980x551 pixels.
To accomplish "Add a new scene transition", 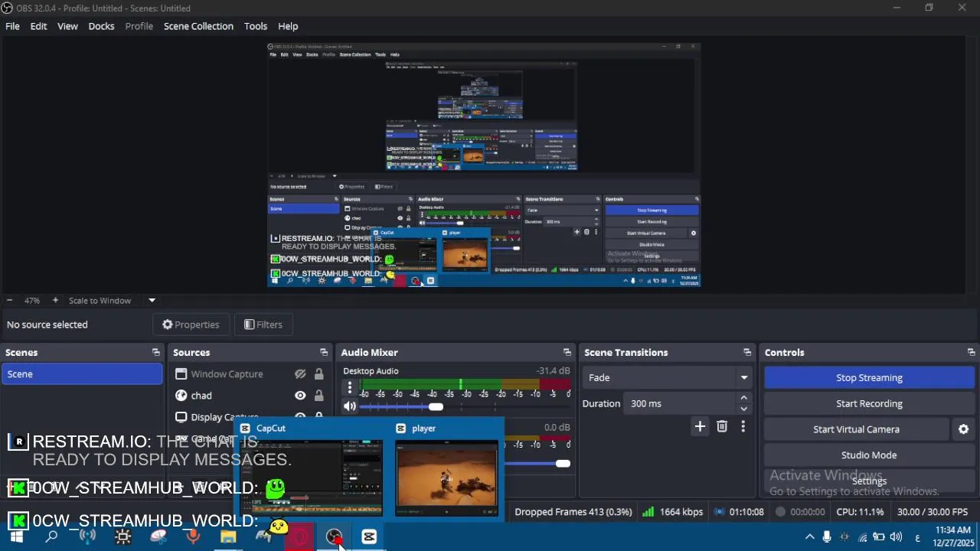I will tap(700, 426).
